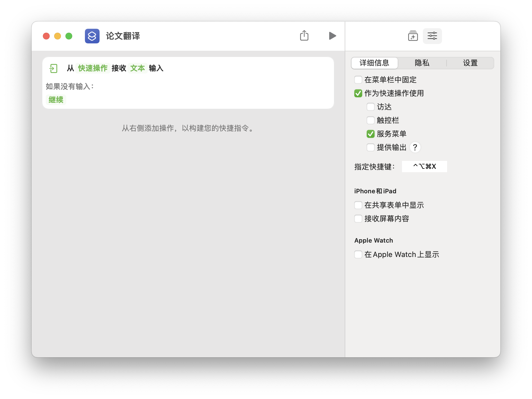Switch to the 详细信息 tab
The height and width of the screenshot is (399, 532).
pos(374,63)
